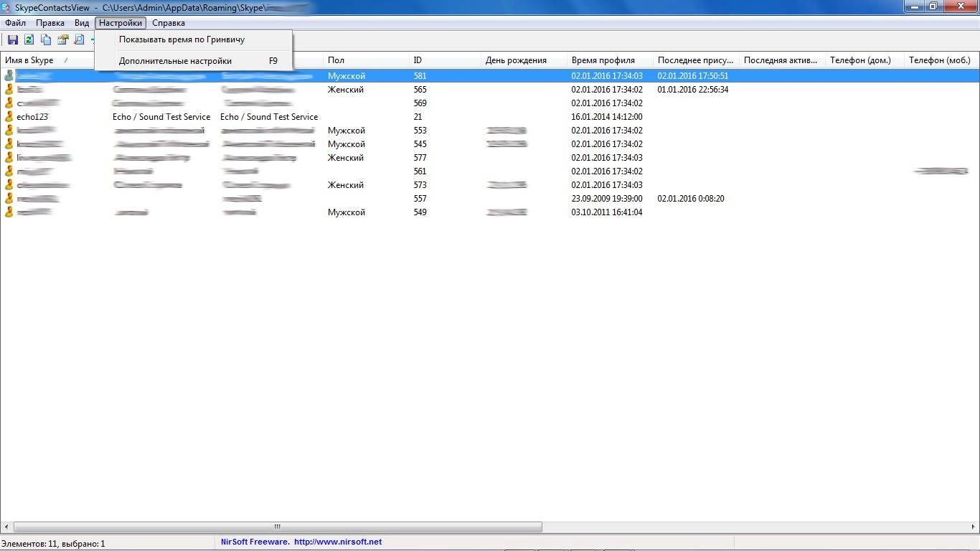The height and width of the screenshot is (551, 980).
Task: Sort by Время профиля column header
Action: pos(610,60)
